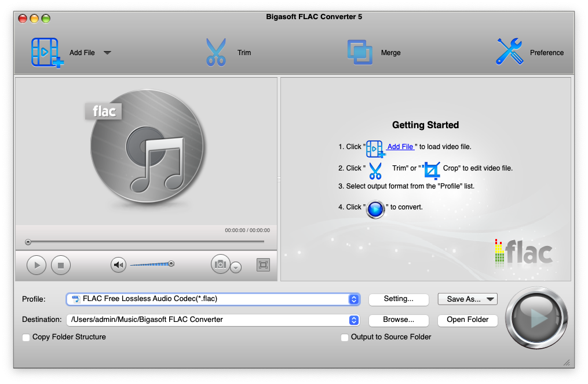Click the Profile combo box stepper arrows
The height and width of the screenshot is (384, 588).
click(x=353, y=299)
